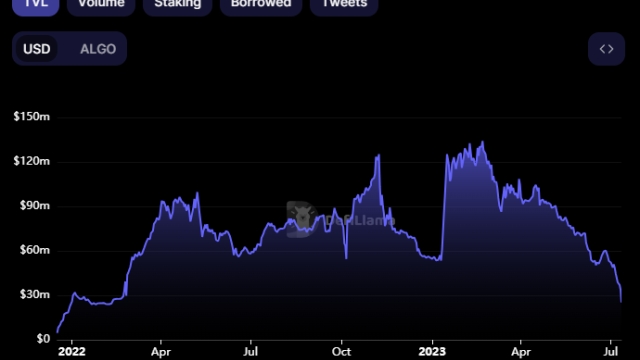This screenshot has height=360, width=640.
Task: Click the Oct x-axis label
Action: 341,352
